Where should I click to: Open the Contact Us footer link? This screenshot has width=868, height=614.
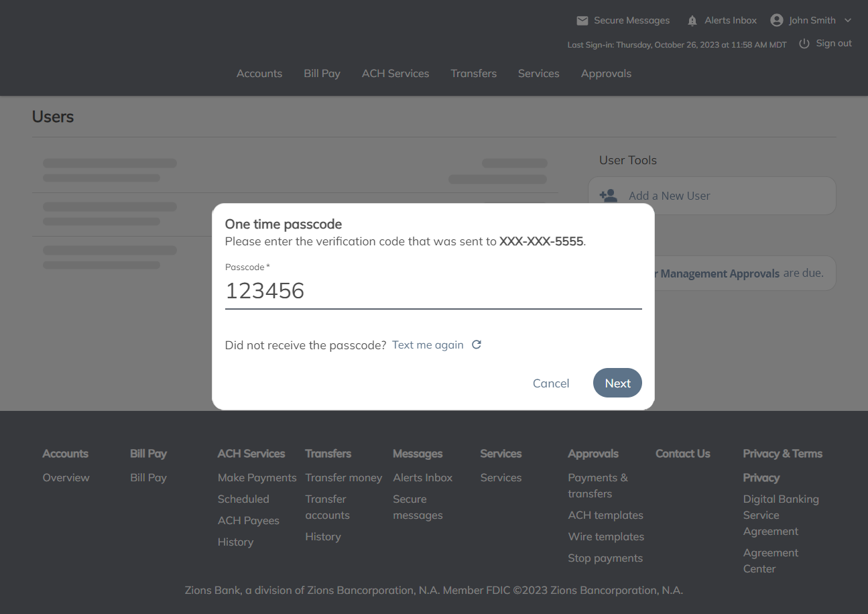click(682, 454)
